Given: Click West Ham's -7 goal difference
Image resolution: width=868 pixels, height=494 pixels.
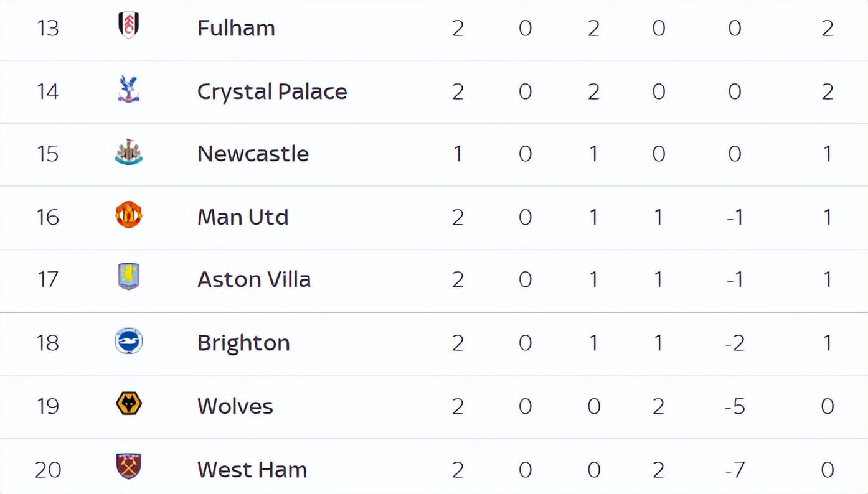Looking at the screenshot, I should (x=735, y=470).
